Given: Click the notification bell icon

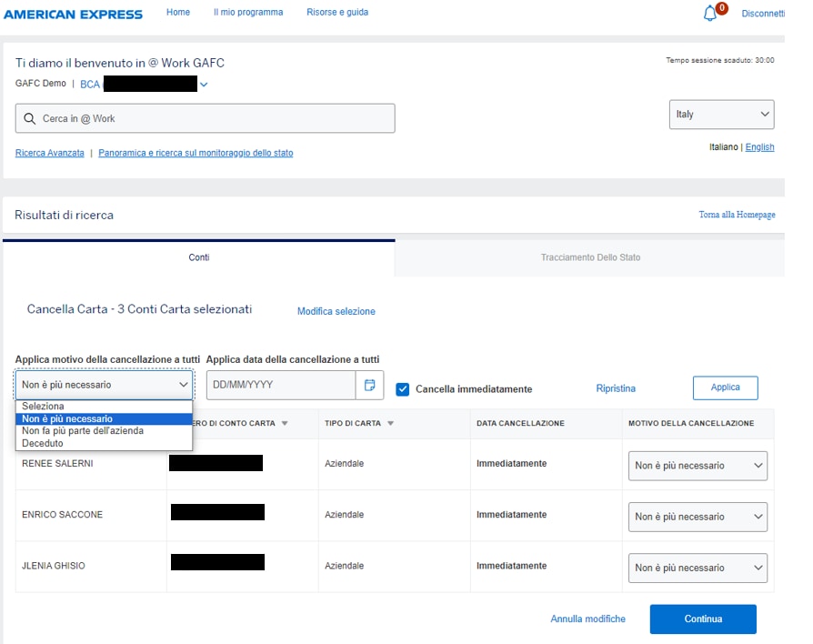Looking at the screenshot, I should (710, 14).
